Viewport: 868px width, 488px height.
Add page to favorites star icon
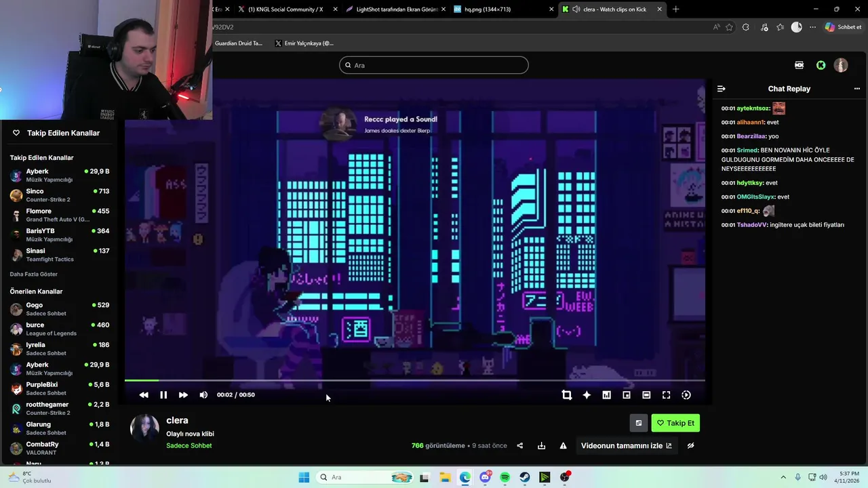729,27
